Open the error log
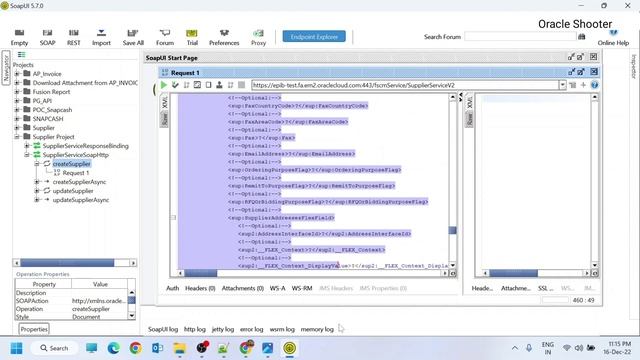Image resolution: width=640 pixels, height=360 pixels. [251, 329]
